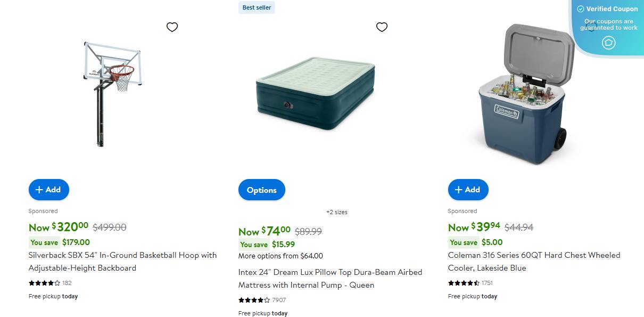Expand the +2 sizes option for the airbed
Screen dimensions: 644x317
tap(337, 212)
